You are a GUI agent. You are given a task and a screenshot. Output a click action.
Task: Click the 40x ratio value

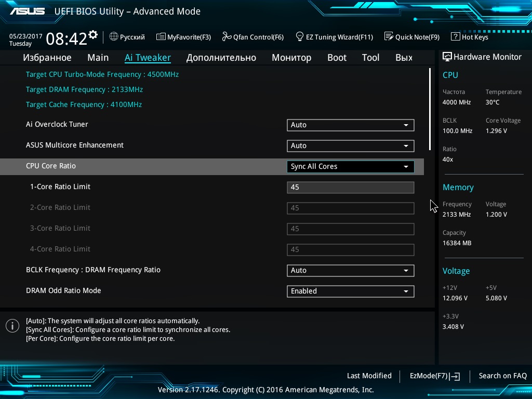point(447,159)
